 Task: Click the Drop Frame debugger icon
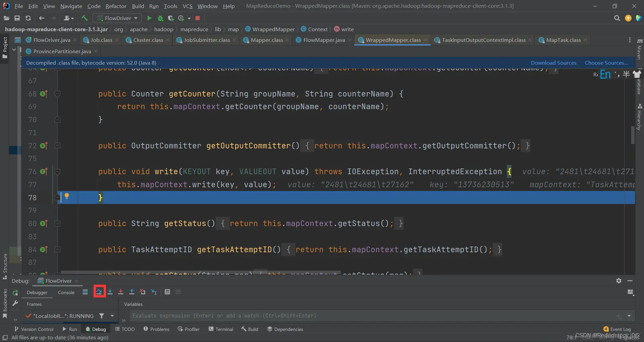pos(143,292)
